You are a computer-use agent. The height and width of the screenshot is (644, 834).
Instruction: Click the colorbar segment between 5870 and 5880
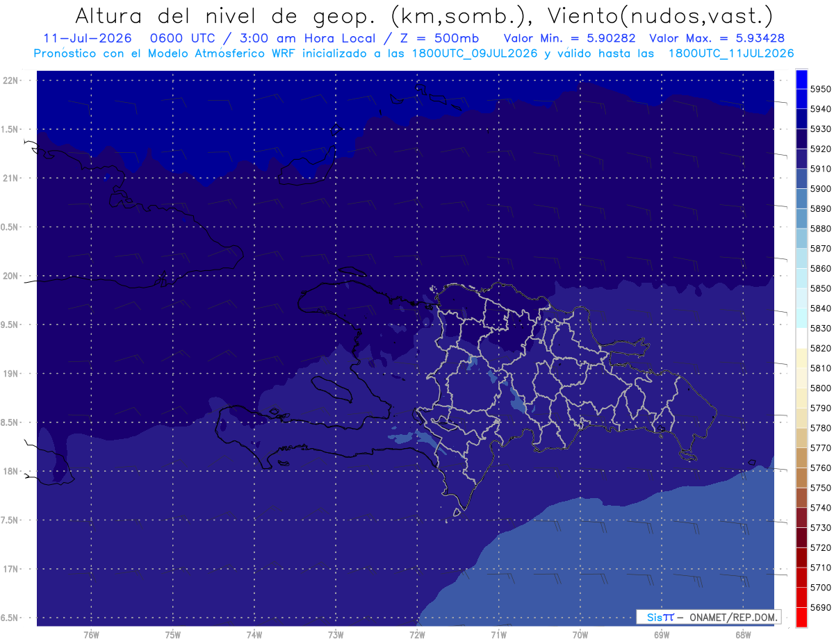coord(801,238)
